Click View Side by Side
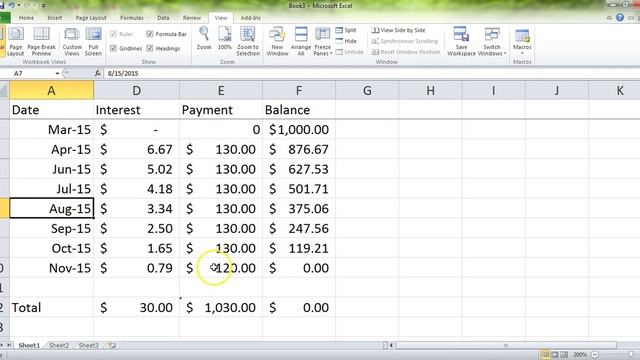640x360 pixels. pyautogui.click(x=398, y=30)
